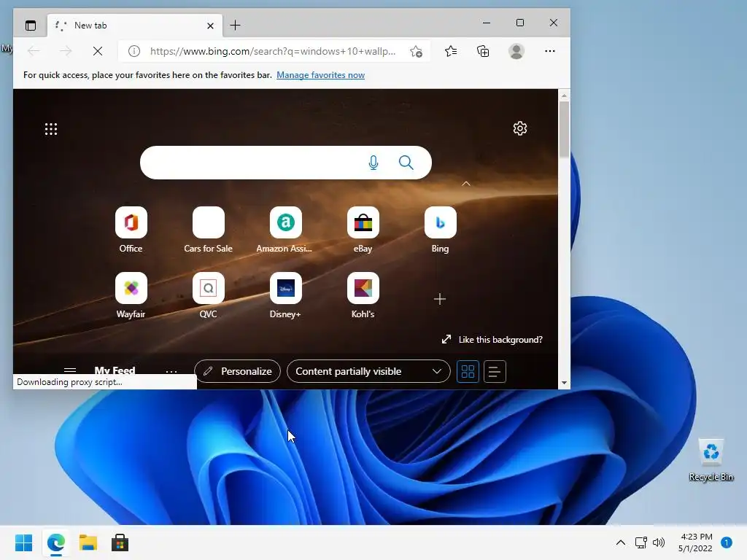747x560 pixels.
Task: Open page settings gear
Action: click(519, 128)
